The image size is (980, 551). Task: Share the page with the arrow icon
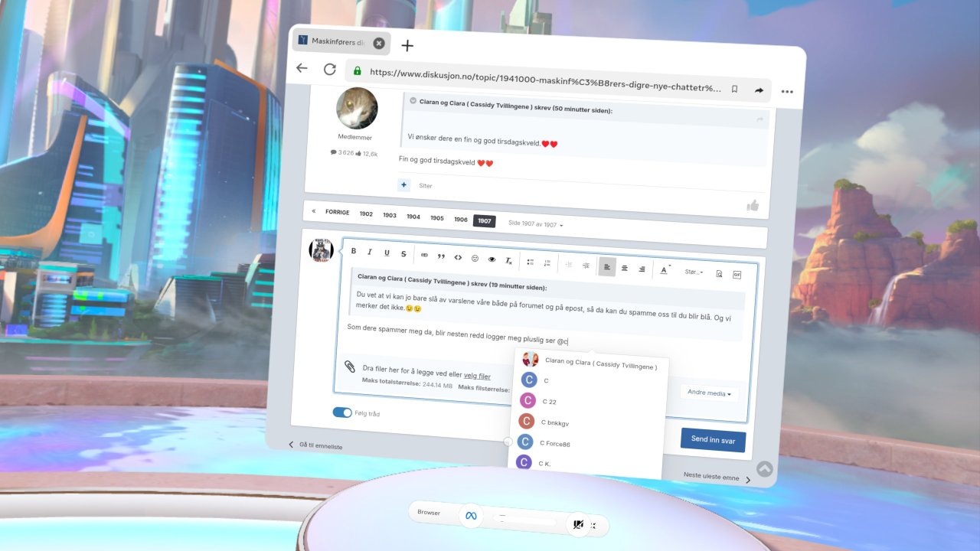[x=759, y=90]
